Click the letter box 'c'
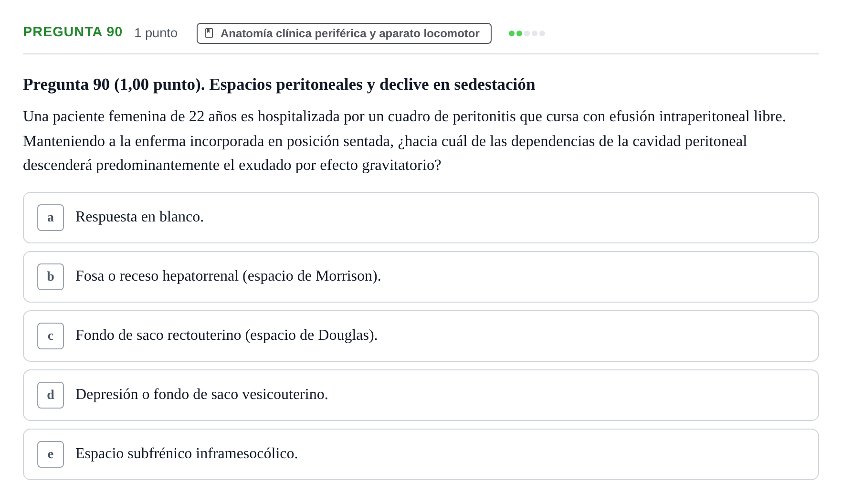This screenshot has width=842, height=504. [x=51, y=336]
